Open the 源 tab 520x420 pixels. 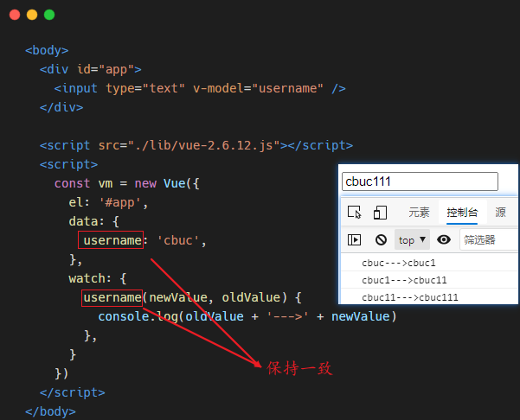click(x=500, y=212)
